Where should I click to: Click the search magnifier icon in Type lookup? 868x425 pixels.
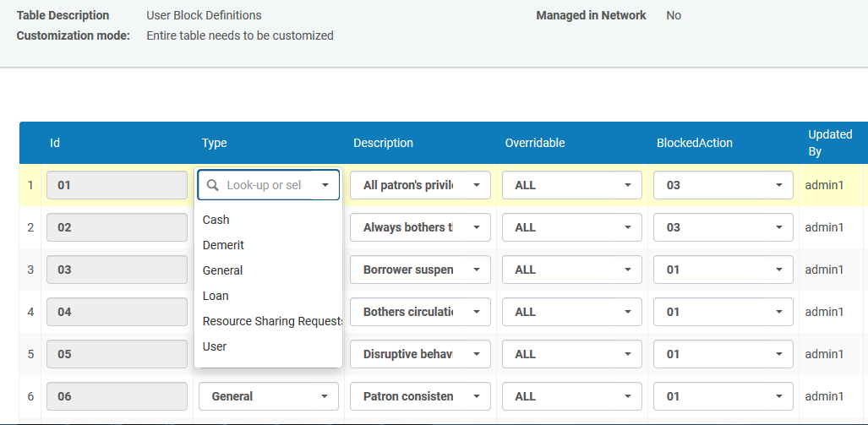coord(212,185)
